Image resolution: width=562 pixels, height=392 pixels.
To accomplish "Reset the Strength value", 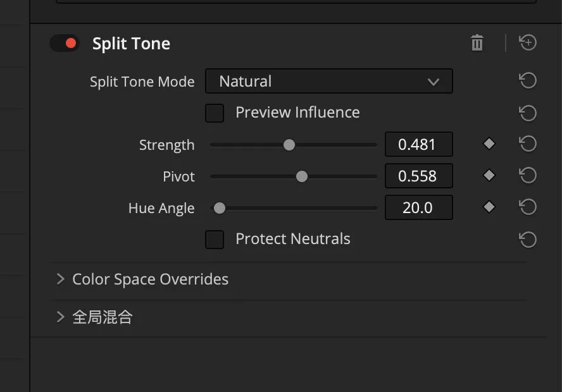I will 528,144.
